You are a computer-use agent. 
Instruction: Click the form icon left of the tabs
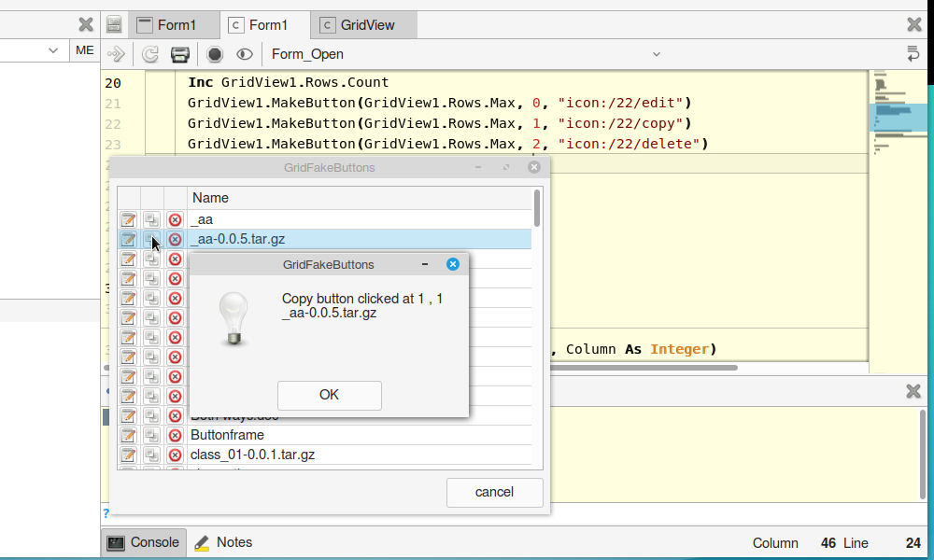114,25
